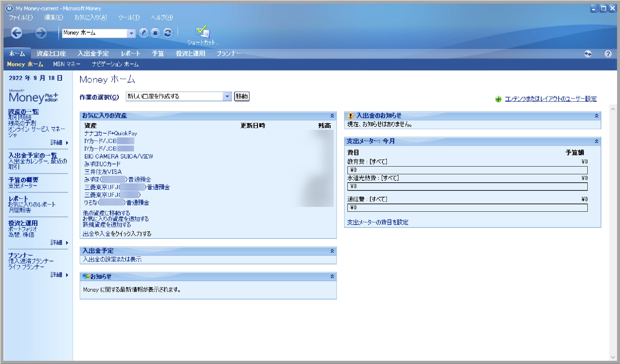Go back with the left arrow button

point(17,33)
